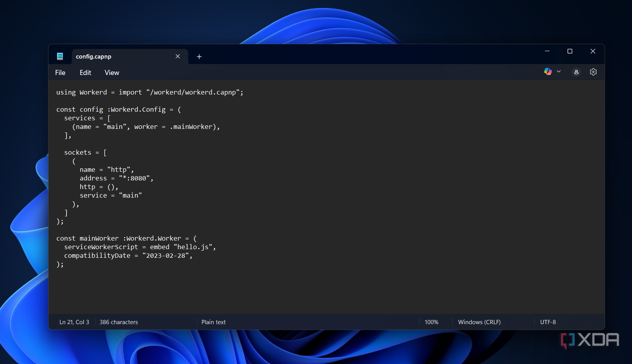Click the 'service = "main"' line
632x364 pixels.
click(x=111, y=196)
